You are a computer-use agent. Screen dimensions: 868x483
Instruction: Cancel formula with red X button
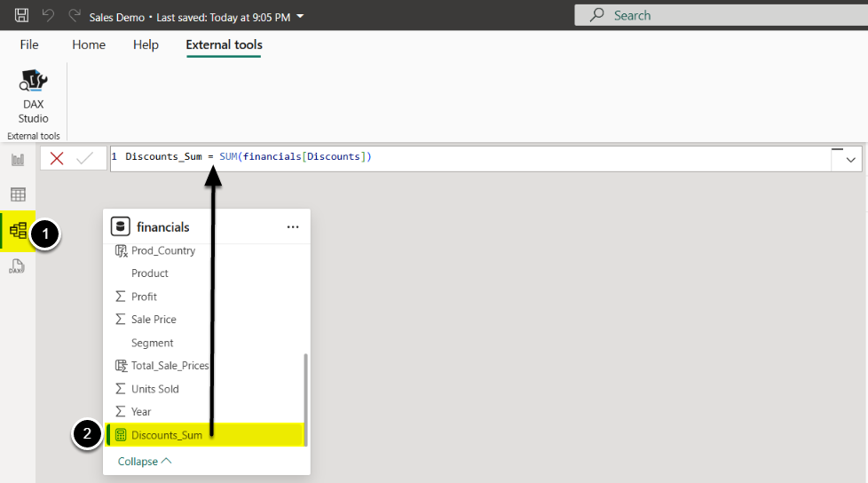(57, 159)
